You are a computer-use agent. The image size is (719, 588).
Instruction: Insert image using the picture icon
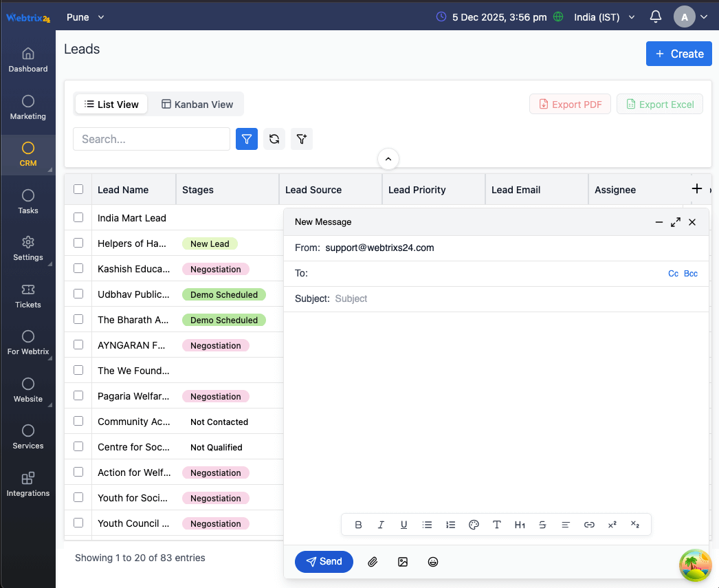click(403, 562)
